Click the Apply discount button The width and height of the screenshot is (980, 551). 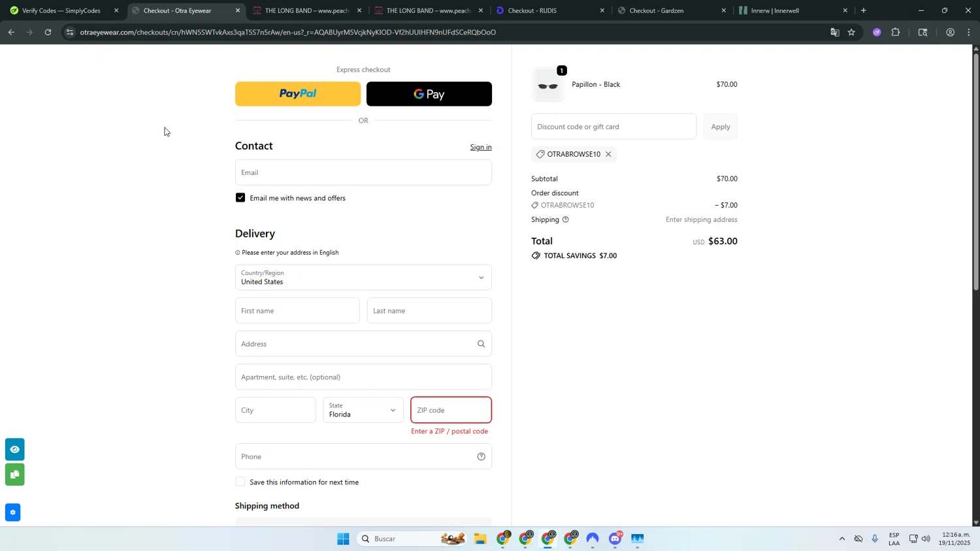[x=721, y=127]
